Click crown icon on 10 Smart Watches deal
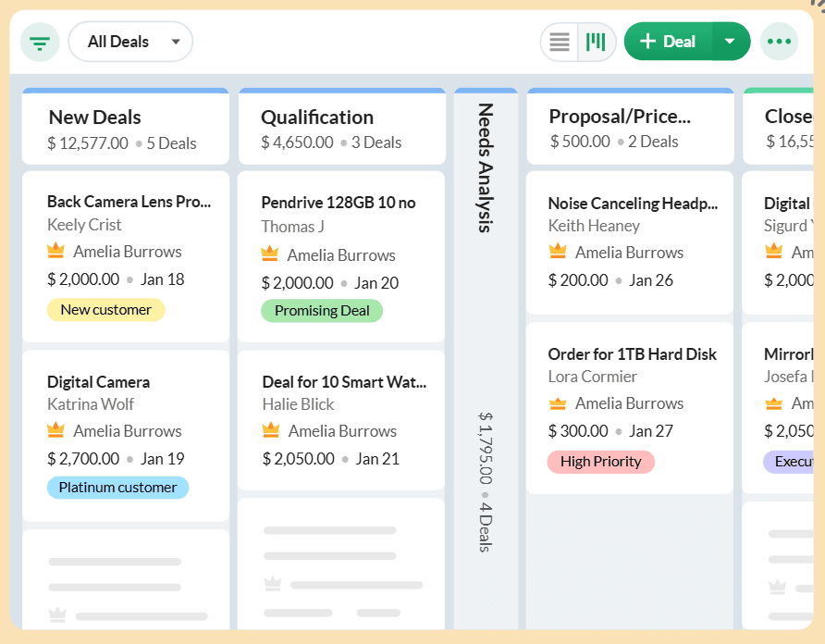Viewport: 825px width, 644px height. (x=270, y=431)
